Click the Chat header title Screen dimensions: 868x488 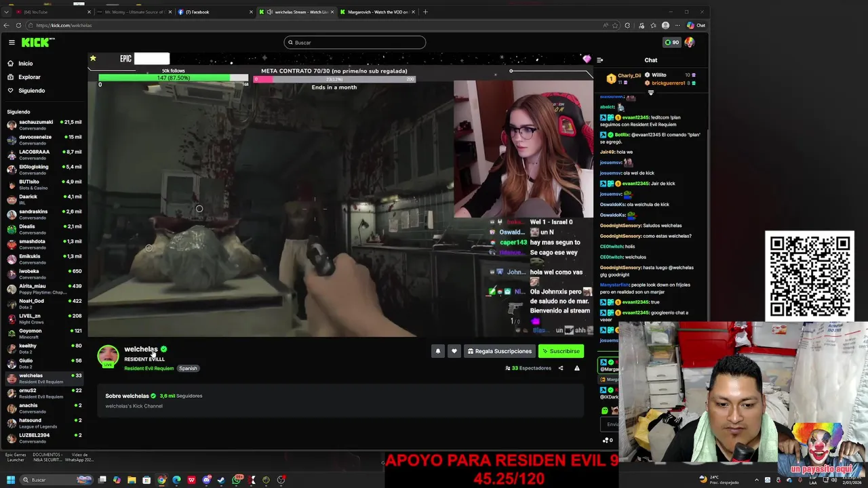(650, 60)
